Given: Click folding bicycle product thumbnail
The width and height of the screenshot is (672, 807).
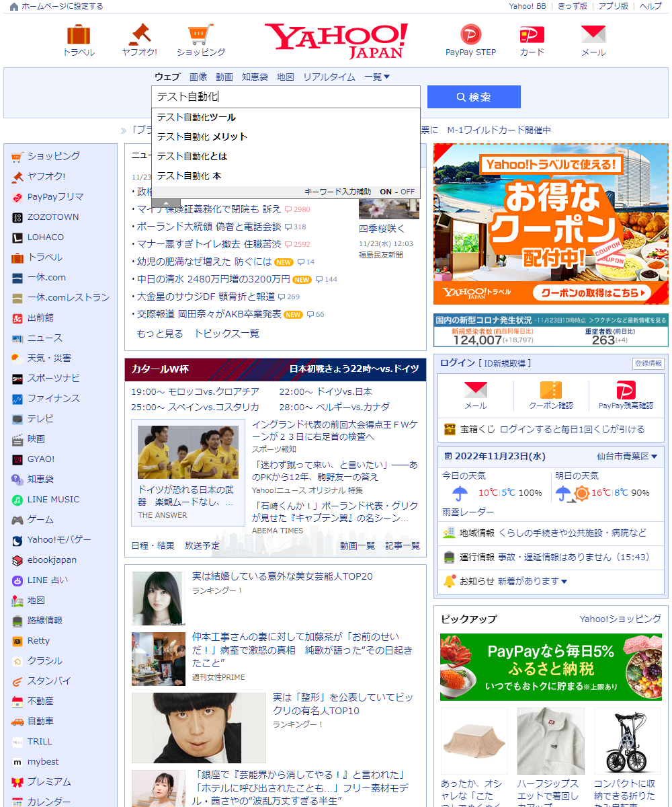Looking at the screenshot, I should (x=628, y=742).
